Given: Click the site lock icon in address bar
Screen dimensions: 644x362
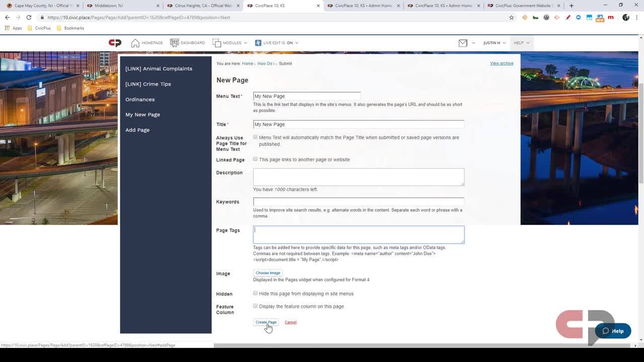Looking at the screenshot, I should click(x=42, y=17).
